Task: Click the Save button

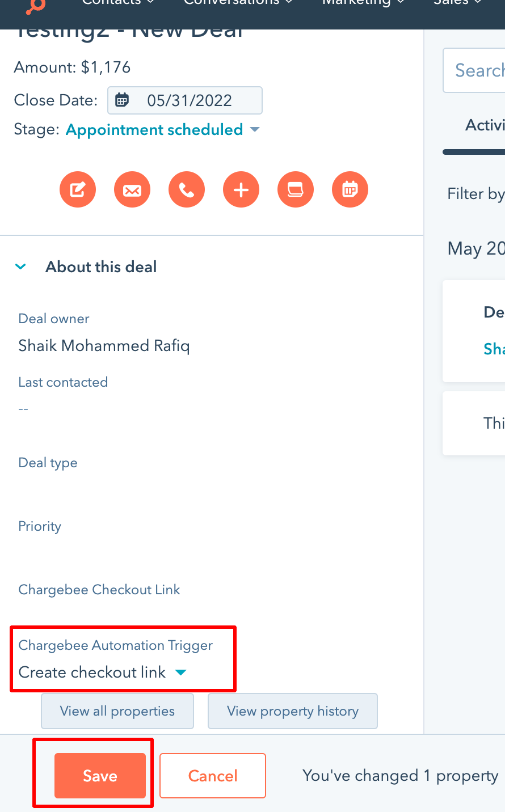Action: (100, 775)
